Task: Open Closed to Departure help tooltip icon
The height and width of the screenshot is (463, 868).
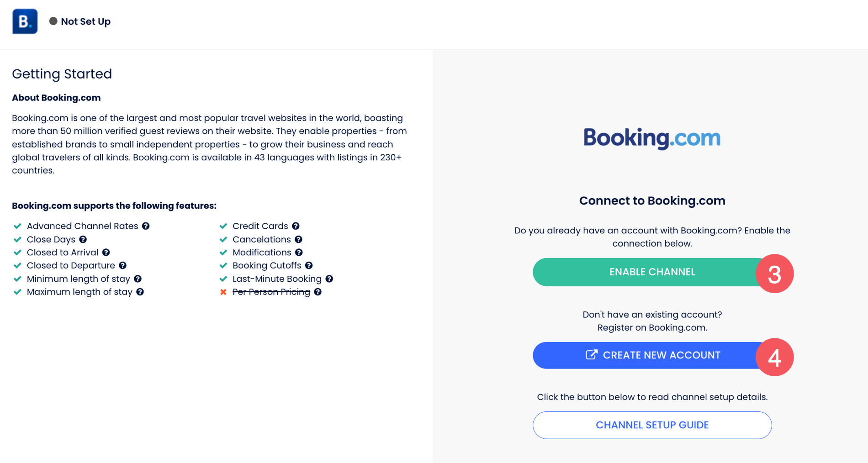Action: (122, 265)
